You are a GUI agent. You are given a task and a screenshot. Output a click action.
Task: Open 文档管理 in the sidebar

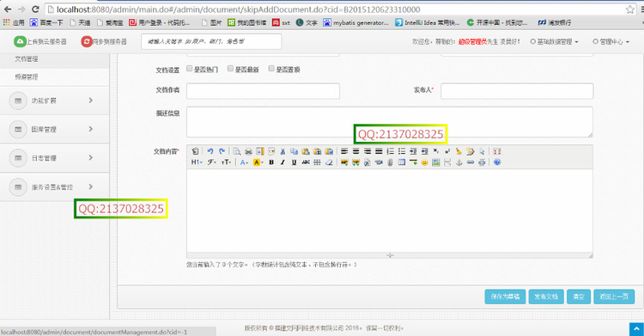pyautogui.click(x=27, y=59)
